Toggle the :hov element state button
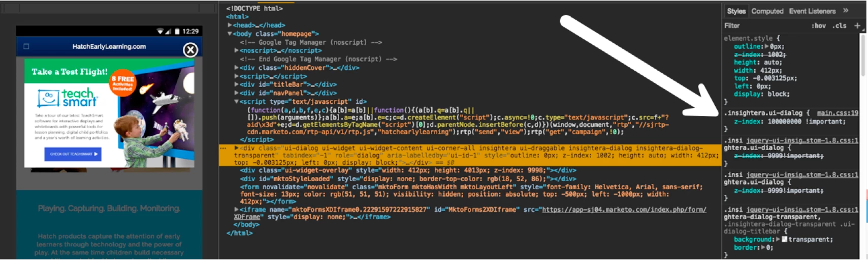The height and width of the screenshot is (262, 868). tap(818, 25)
